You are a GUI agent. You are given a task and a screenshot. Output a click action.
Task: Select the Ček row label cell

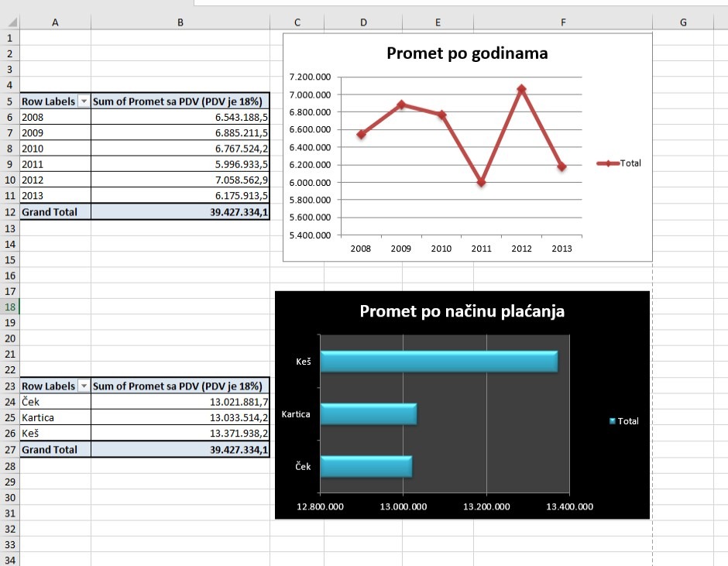55,402
